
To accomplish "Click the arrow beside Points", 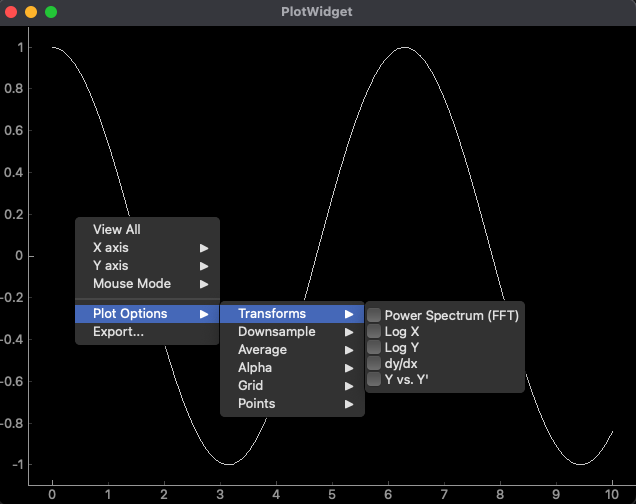I will pyautogui.click(x=349, y=404).
